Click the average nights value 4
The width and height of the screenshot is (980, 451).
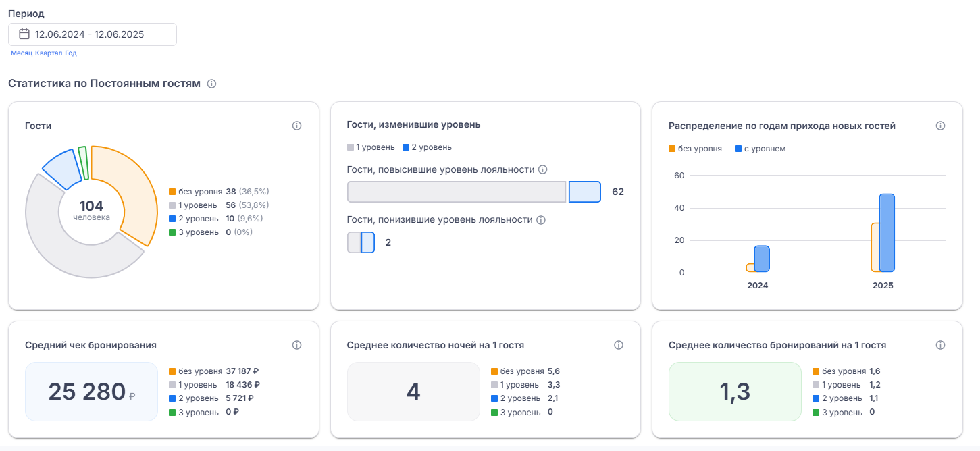[x=413, y=392]
